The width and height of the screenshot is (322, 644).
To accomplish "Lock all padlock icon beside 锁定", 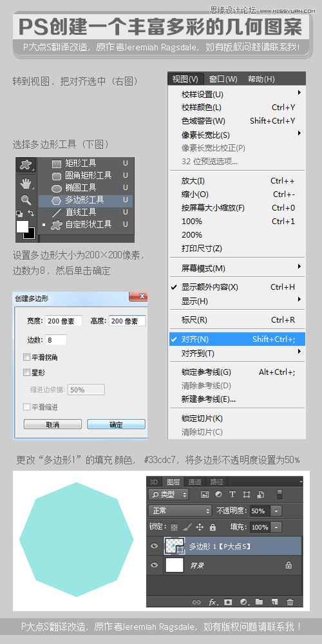I will pos(213,527).
